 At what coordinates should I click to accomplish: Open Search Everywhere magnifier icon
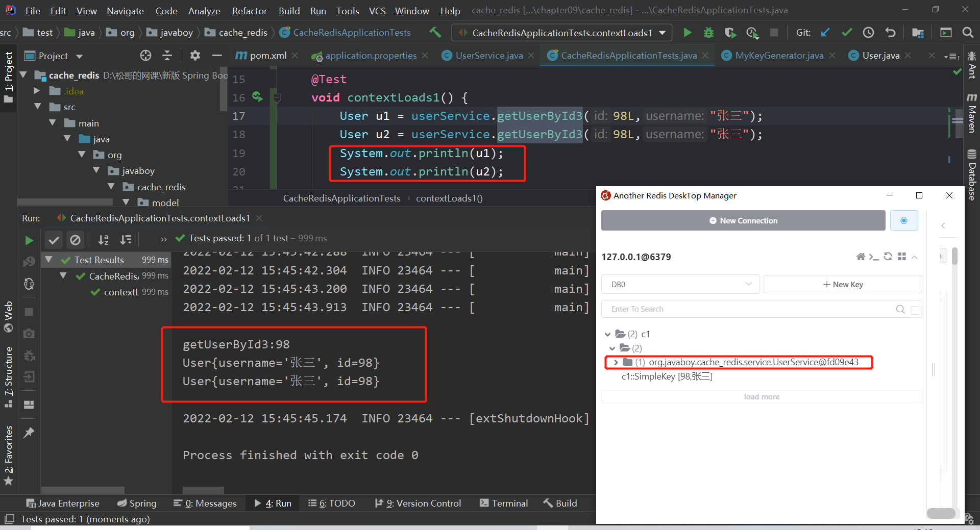point(967,33)
